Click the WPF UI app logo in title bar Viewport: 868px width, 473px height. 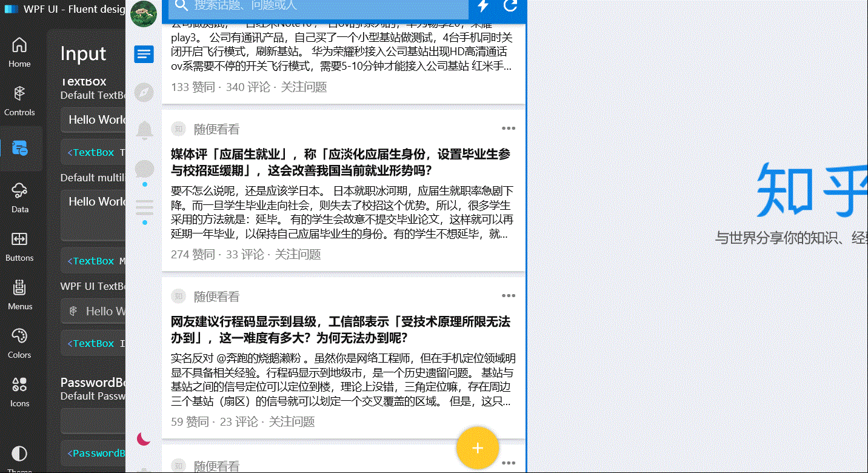click(11, 9)
